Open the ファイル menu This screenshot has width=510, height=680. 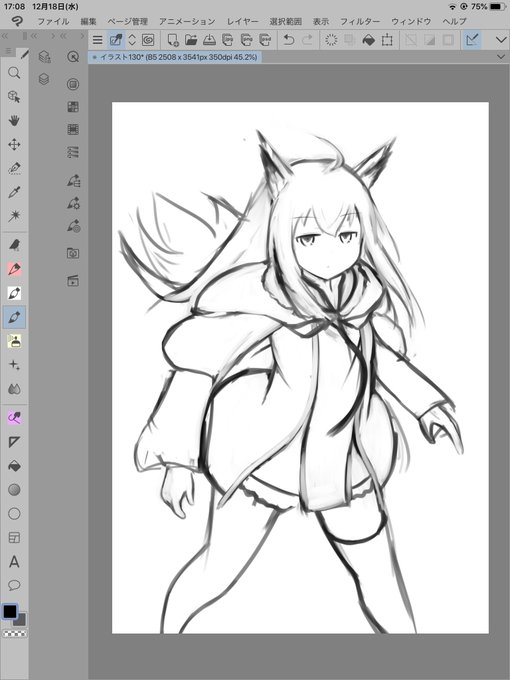pos(53,21)
